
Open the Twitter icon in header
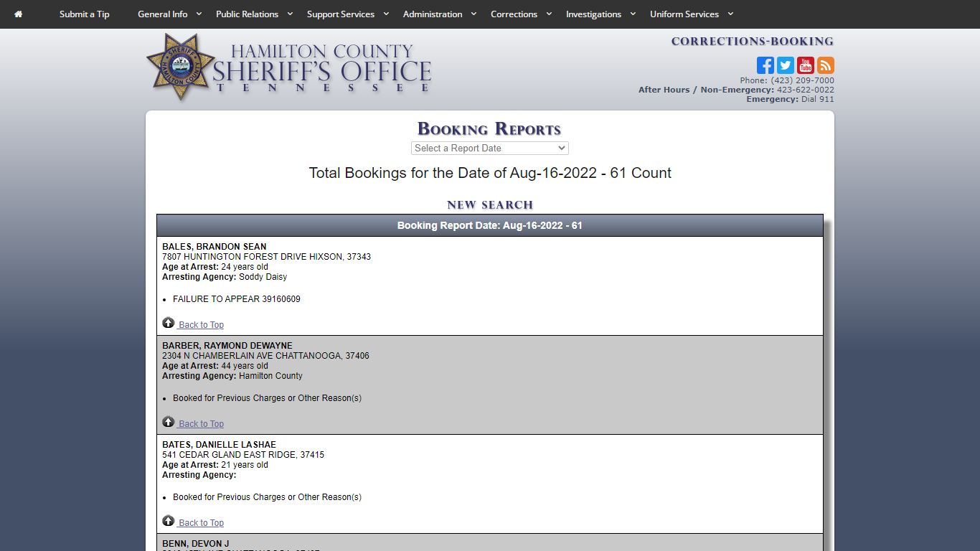786,65
